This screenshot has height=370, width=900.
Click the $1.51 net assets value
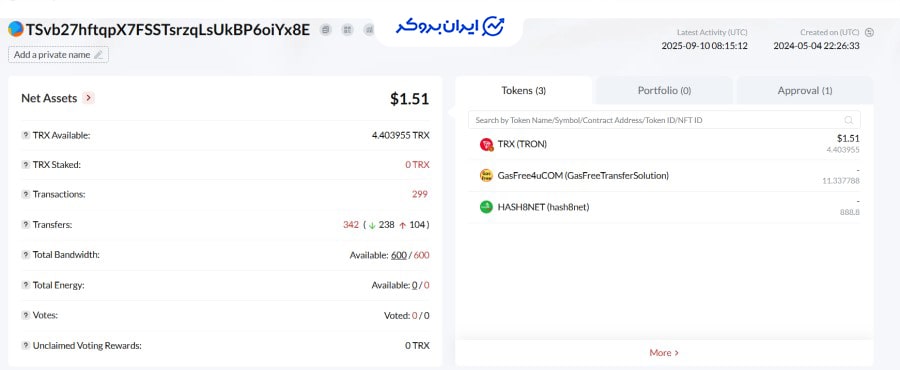tap(409, 99)
